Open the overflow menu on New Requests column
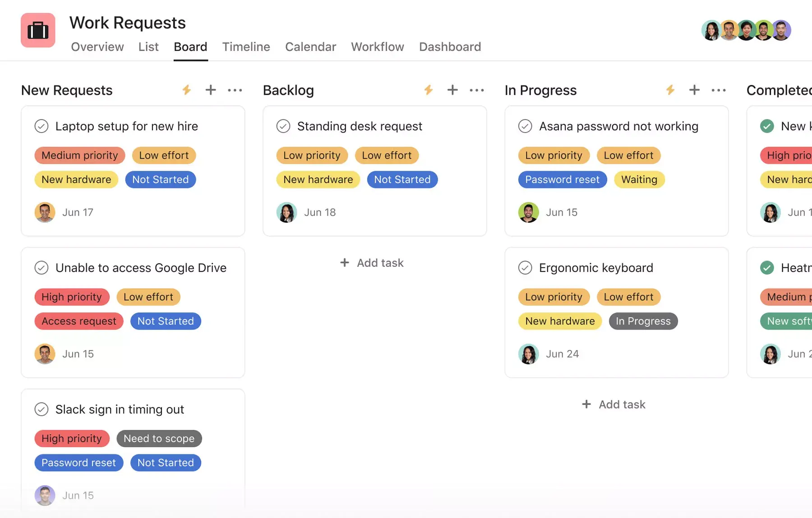The image size is (812, 518). [235, 90]
